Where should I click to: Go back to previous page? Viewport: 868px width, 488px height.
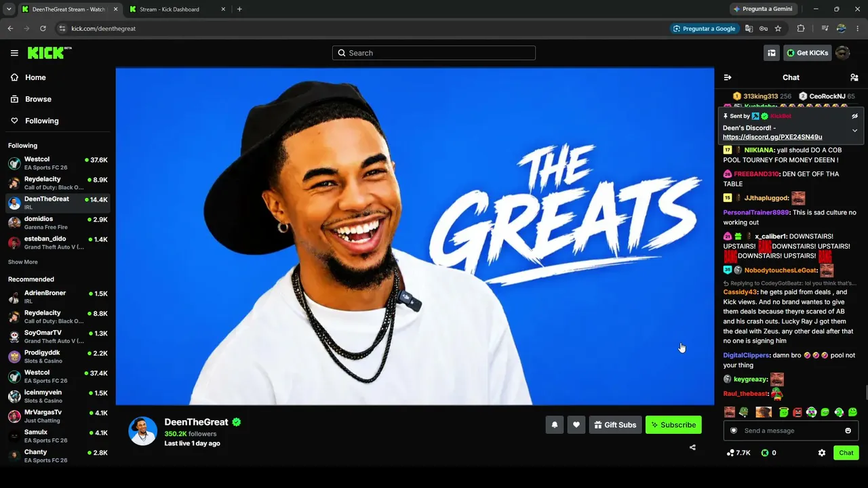[10, 28]
